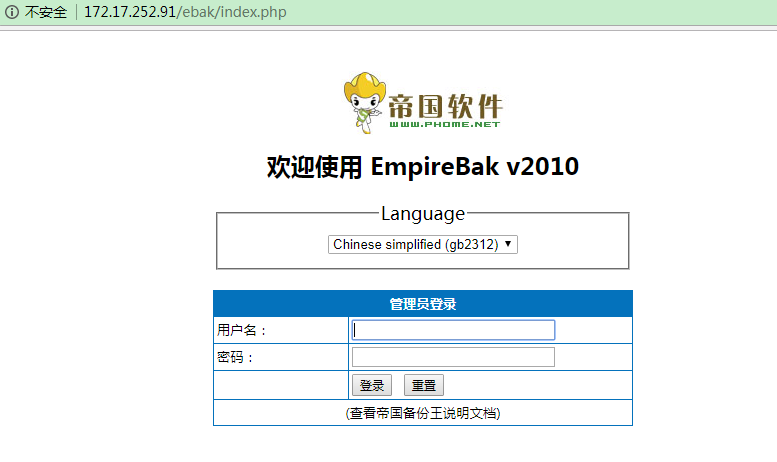Screen dimensions: 777x462
Task: Click the Language legend text
Action: (x=423, y=214)
